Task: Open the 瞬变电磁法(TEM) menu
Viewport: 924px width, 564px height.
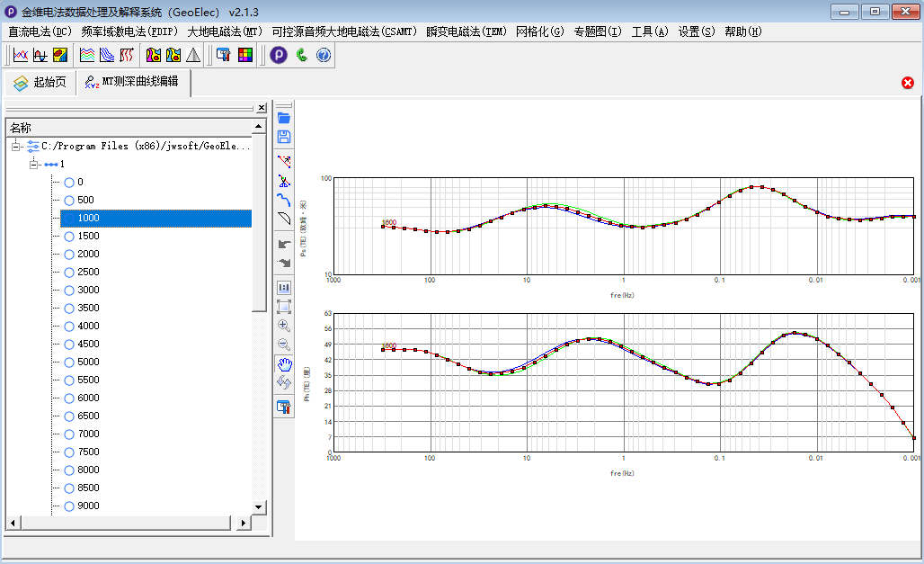Action: [x=466, y=31]
